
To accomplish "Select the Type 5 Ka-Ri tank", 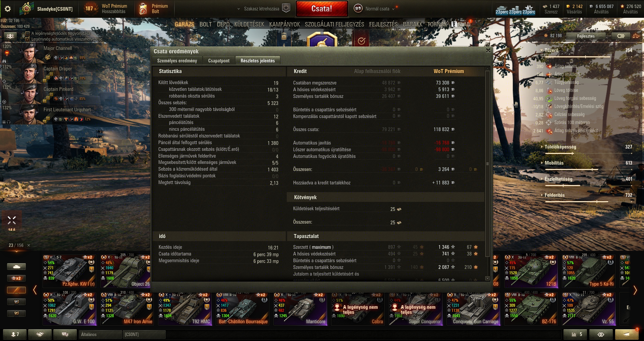I will click(589, 271).
